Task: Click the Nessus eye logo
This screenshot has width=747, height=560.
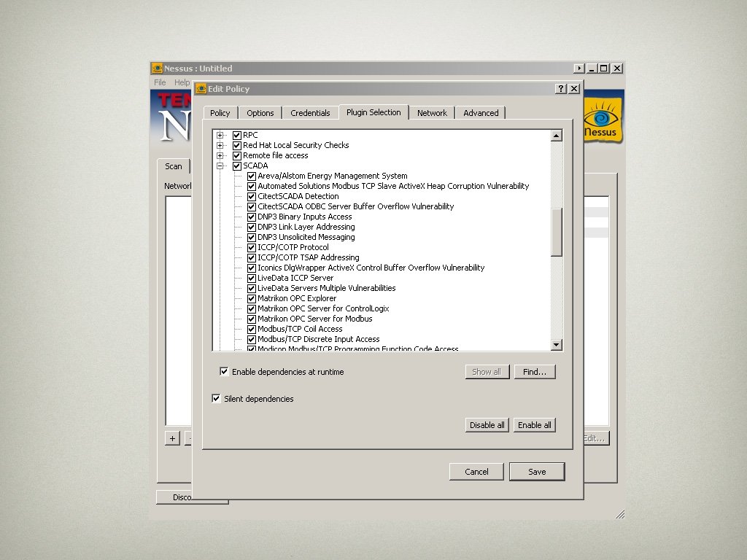Action: click(603, 120)
